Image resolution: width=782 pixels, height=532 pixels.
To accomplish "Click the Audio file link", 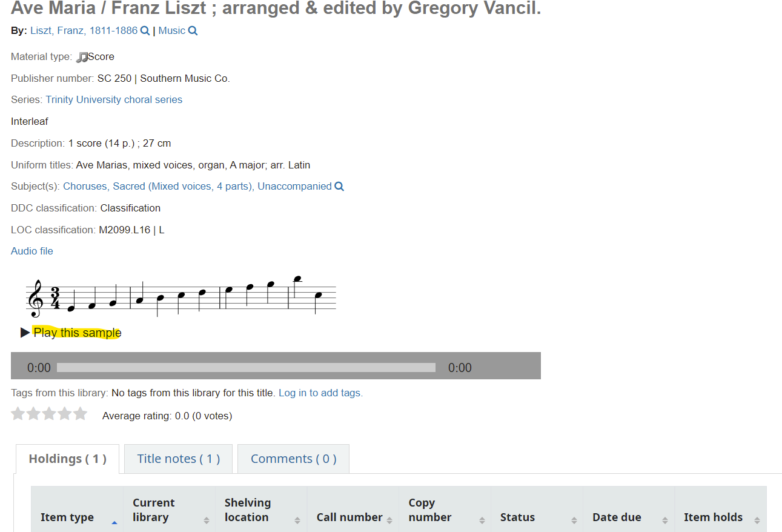I will click(x=32, y=251).
